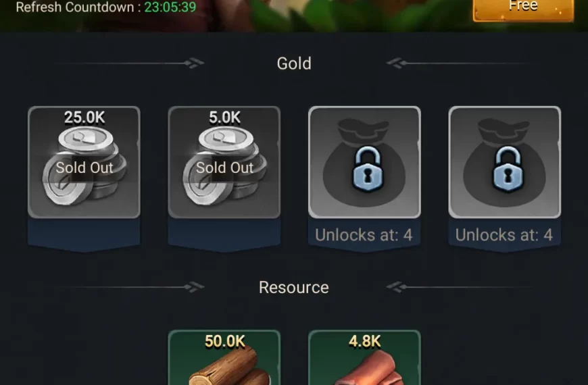Screen dimensions: 588x385
Task: Tap the 'Sold Out' text on 25.0K item
Action: tap(84, 168)
